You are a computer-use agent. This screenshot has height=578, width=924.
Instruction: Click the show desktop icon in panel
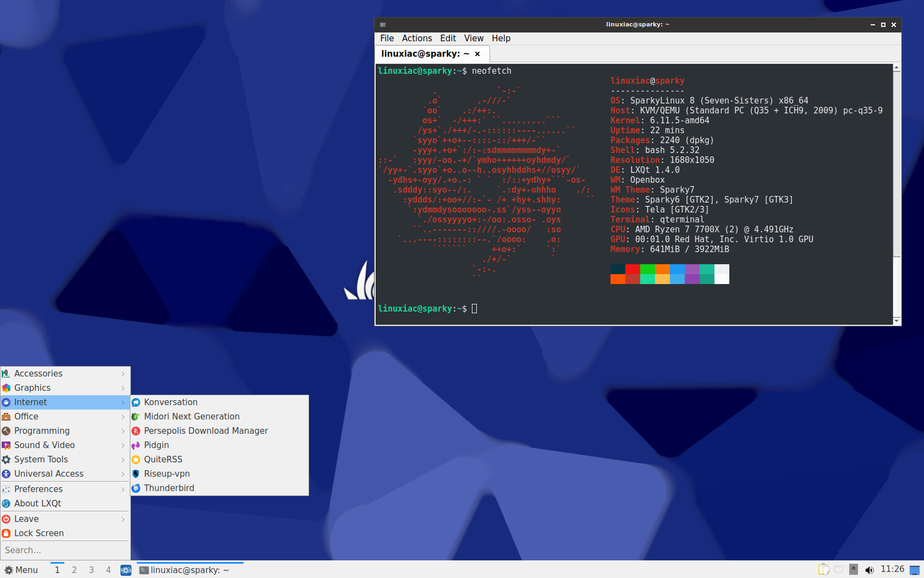915,570
